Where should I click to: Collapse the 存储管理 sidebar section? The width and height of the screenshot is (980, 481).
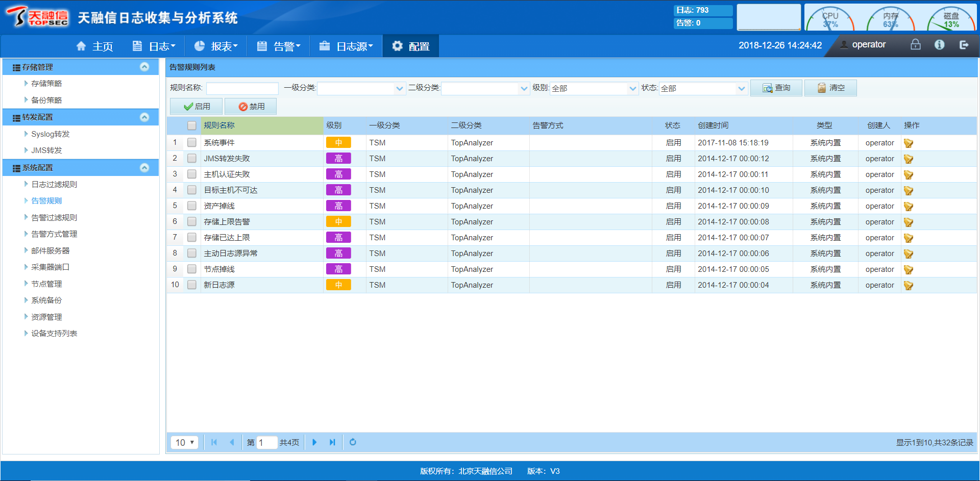point(144,67)
